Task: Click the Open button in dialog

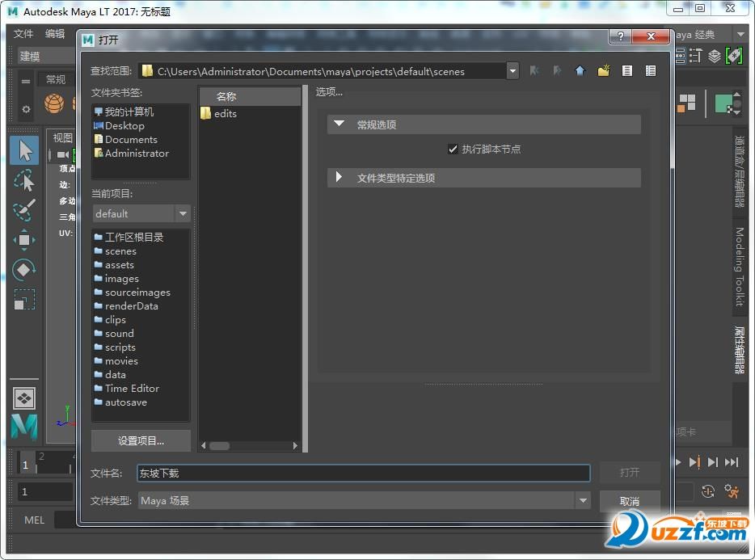Action: (x=630, y=473)
